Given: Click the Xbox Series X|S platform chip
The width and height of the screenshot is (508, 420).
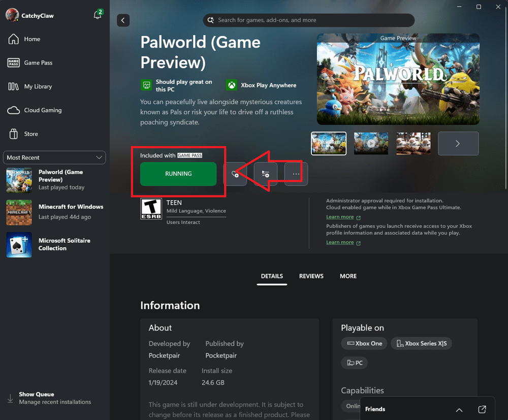Looking at the screenshot, I should pos(422,343).
